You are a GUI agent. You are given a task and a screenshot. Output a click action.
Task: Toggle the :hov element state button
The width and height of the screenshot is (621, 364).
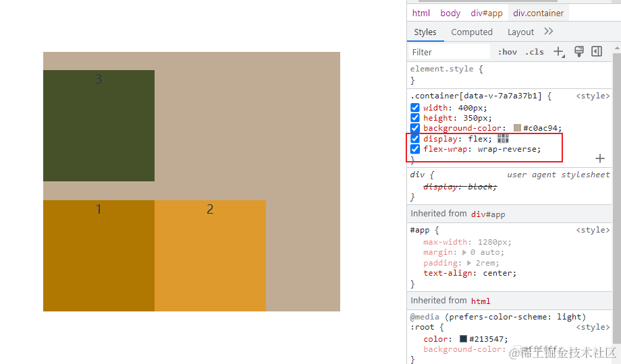click(508, 52)
